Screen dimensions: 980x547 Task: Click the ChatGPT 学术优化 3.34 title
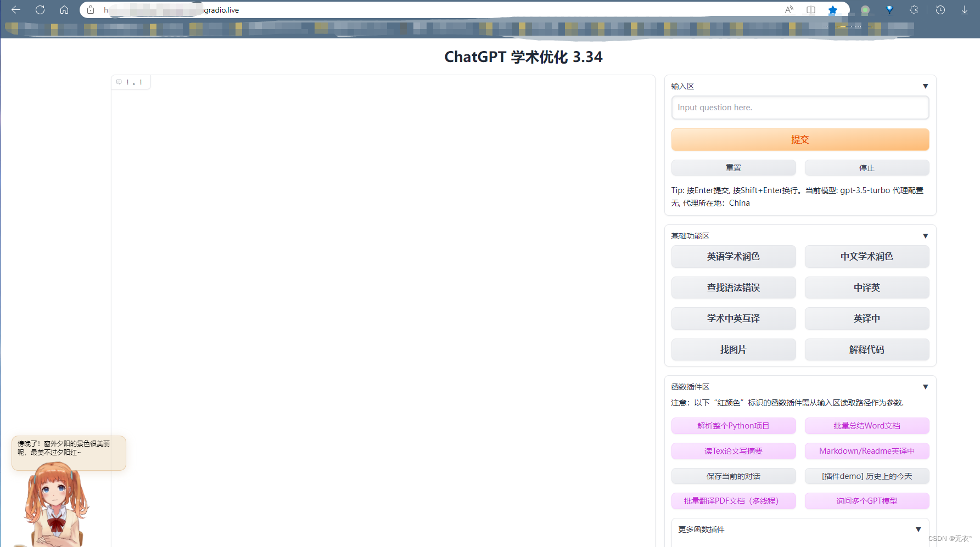tap(523, 57)
